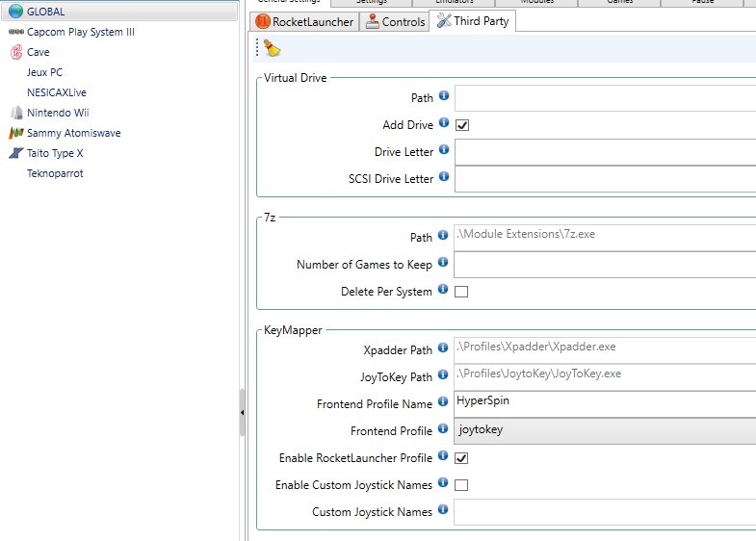
Task: Click the Nintendo Wii console icon
Action: 17,113
